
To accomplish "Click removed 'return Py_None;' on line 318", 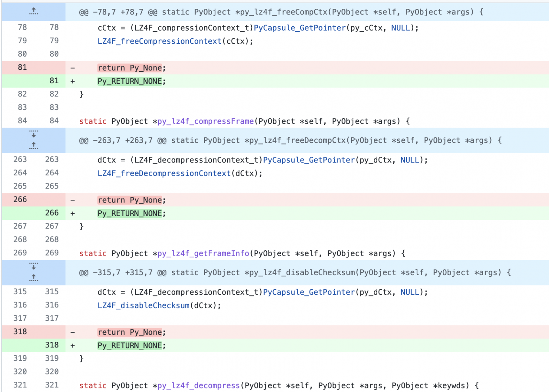I will tap(132, 332).
